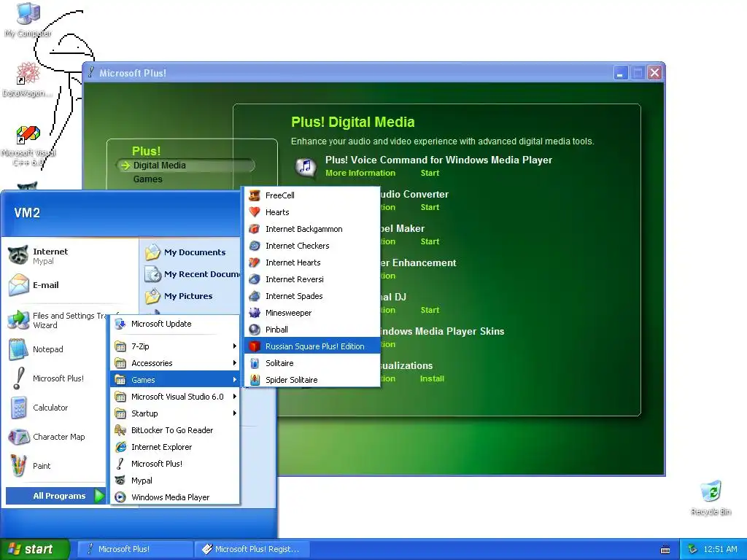Viewport: 747px width, 560px height.
Task: Click the Voice Command music note icon
Action: [x=306, y=167]
